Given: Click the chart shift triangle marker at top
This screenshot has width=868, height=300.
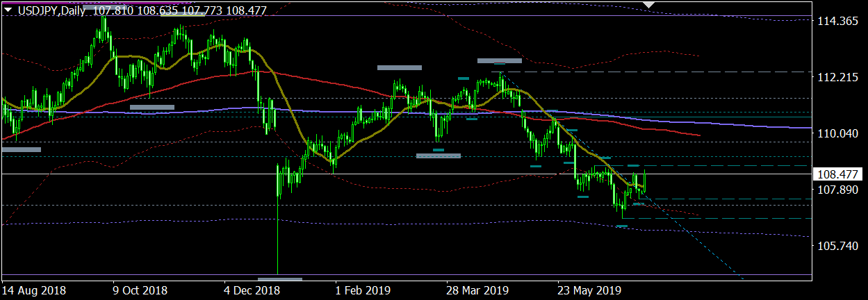Looking at the screenshot, I should click(x=649, y=5).
